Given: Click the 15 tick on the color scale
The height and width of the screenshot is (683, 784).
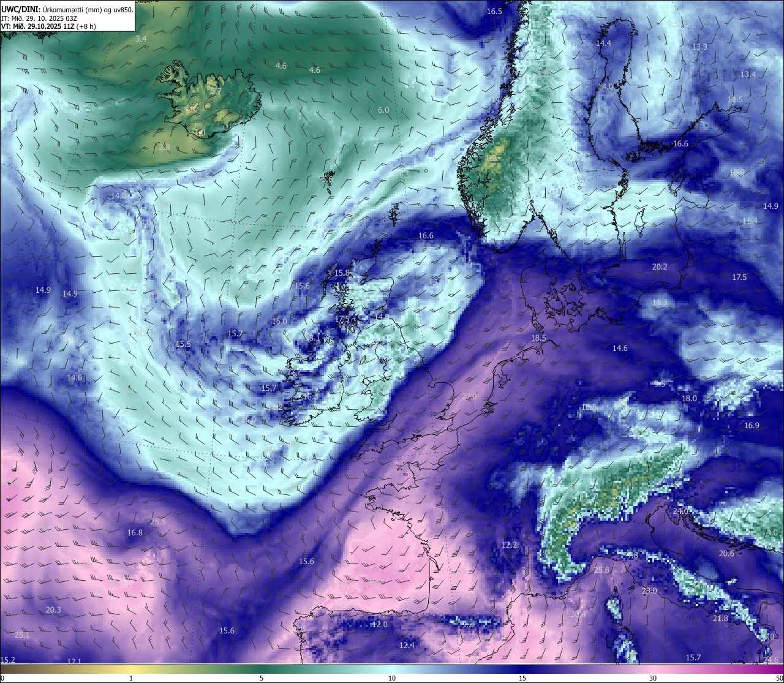Looking at the screenshot, I should [522, 678].
